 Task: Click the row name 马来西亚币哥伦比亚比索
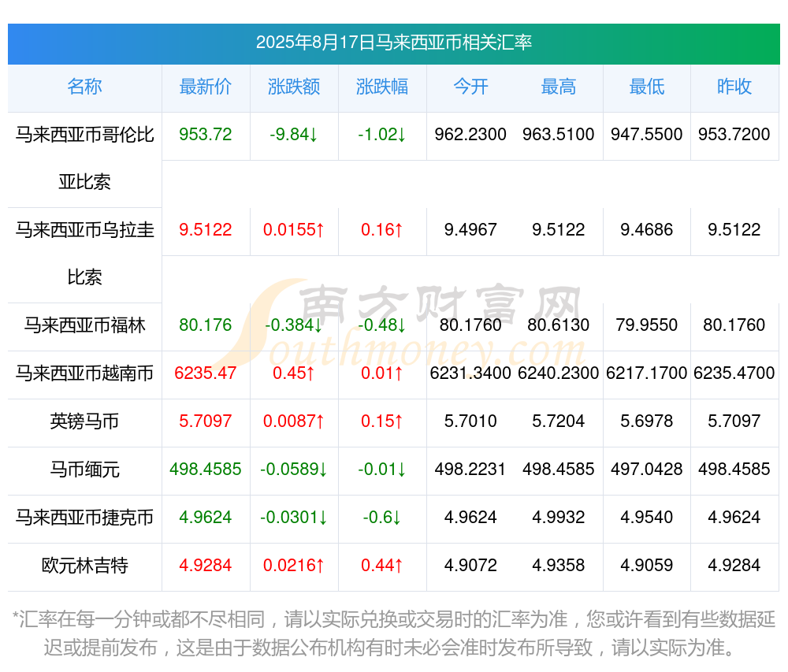[x=84, y=158]
